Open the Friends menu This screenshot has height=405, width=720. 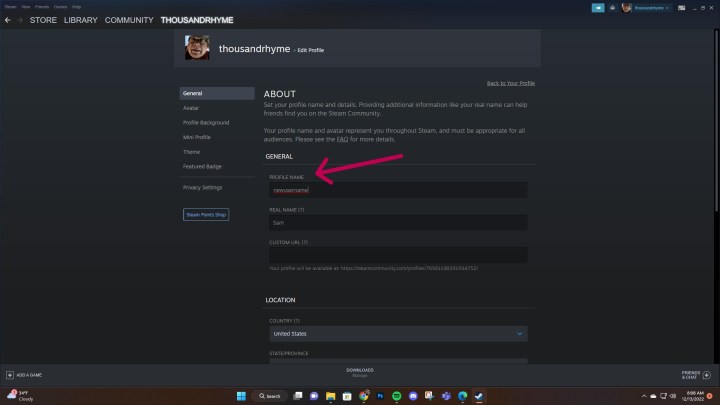42,7
